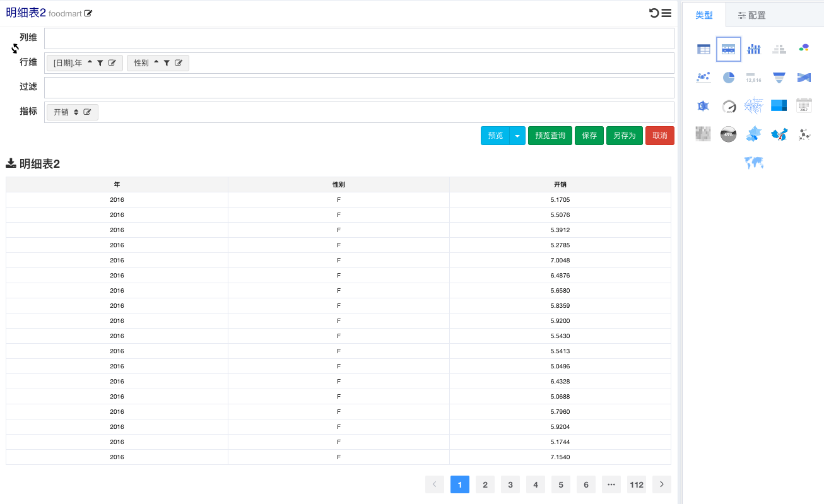Select the calendar heatmap chart type
The height and width of the screenshot is (504, 824).
pos(804,105)
